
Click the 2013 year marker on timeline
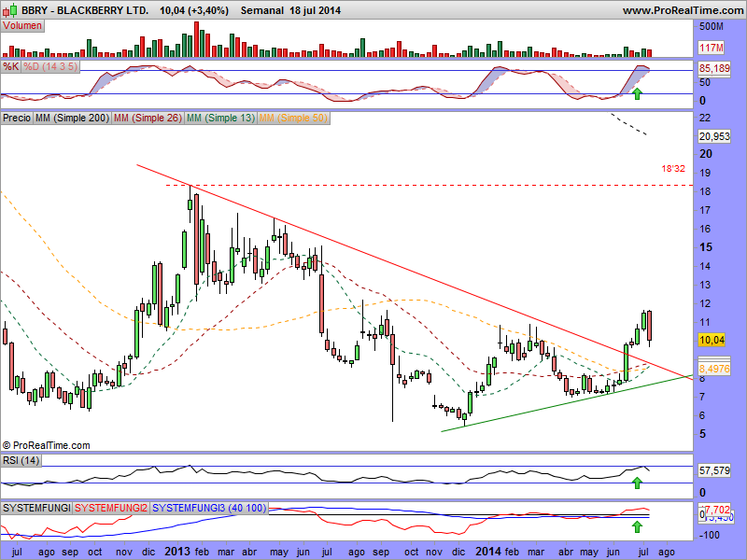[x=177, y=552]
